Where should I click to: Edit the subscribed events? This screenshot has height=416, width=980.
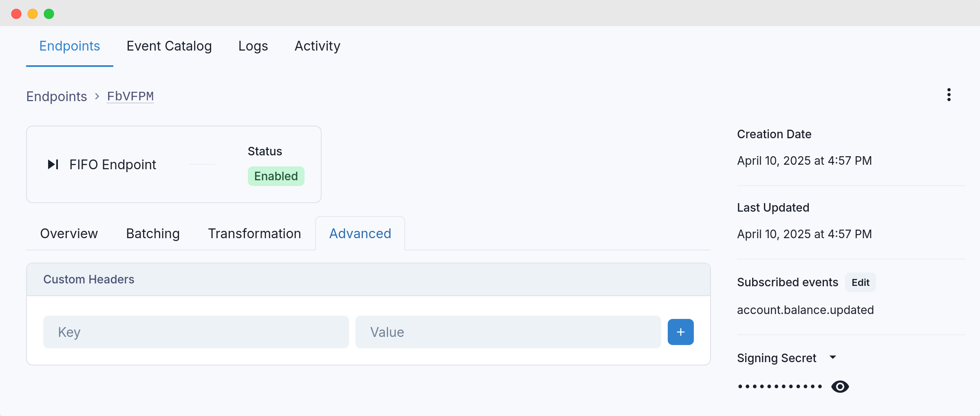860,282
